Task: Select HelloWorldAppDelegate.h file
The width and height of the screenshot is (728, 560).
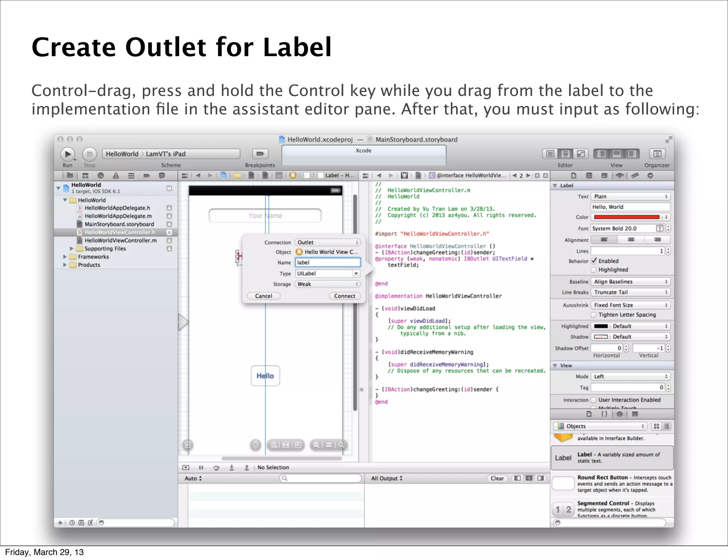Action: (117, 208)
